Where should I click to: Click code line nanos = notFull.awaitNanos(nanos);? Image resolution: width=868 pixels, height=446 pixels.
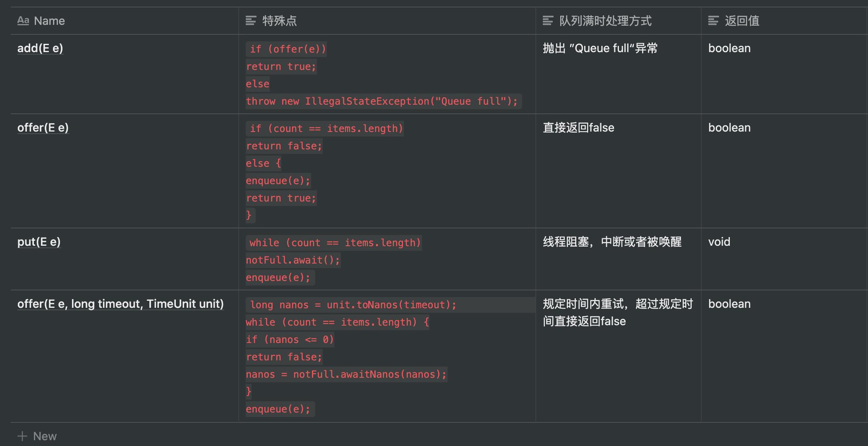346,374
